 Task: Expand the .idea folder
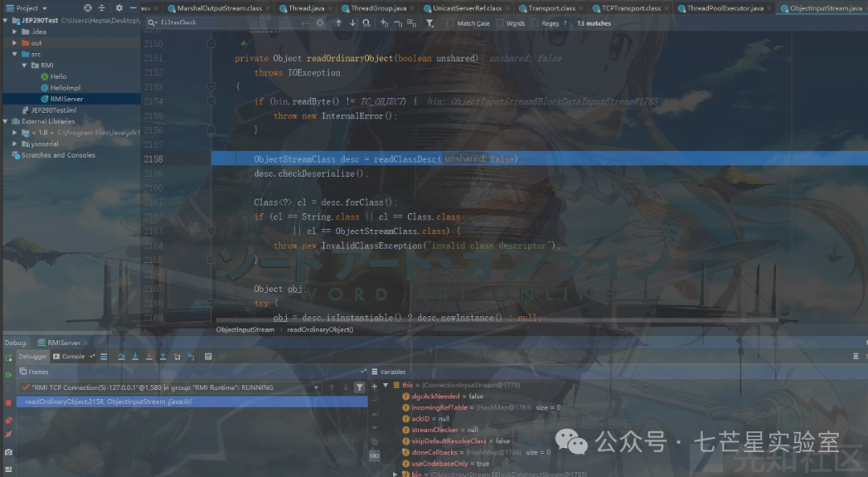(x=15, y=31)
